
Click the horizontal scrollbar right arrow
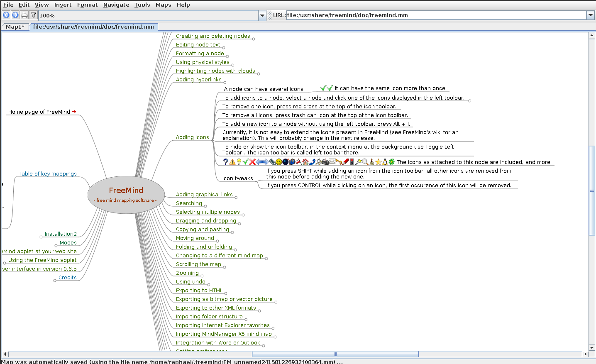pyautogui.click(x=586, y=354)
